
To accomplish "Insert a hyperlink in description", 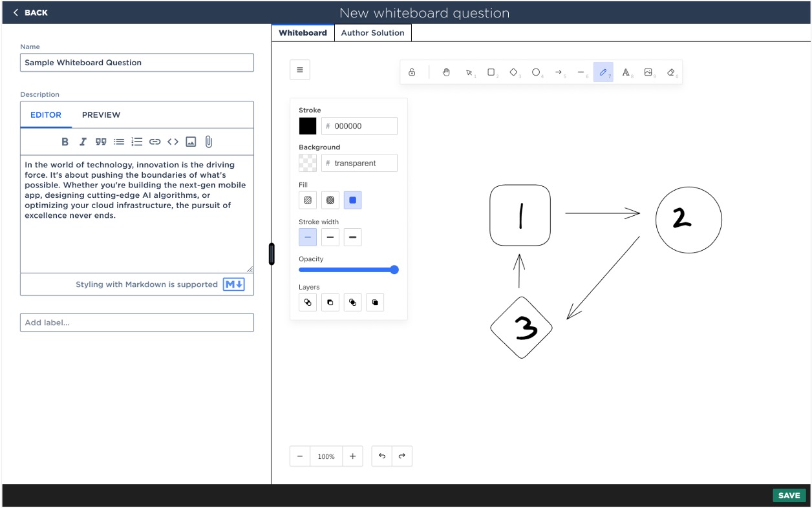I will 155,142.
